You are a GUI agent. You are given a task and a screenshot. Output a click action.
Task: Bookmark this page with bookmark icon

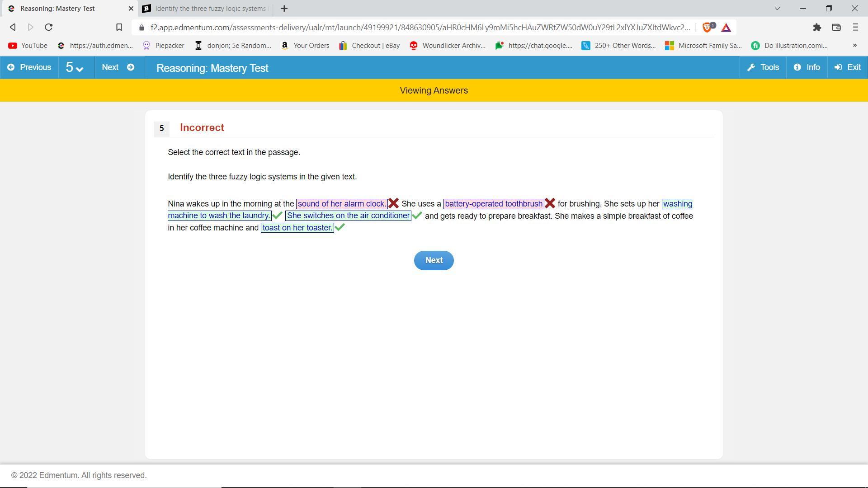tap(119, 28)
